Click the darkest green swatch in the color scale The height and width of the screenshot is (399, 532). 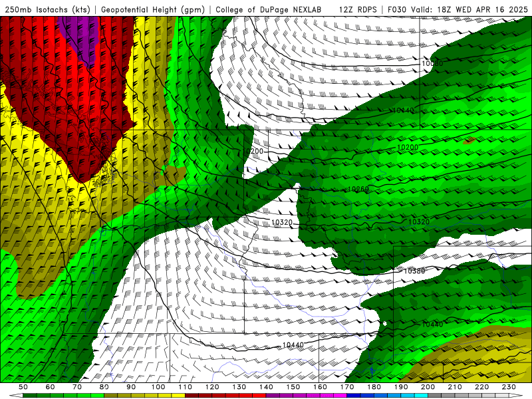click(x=29, y=395)
